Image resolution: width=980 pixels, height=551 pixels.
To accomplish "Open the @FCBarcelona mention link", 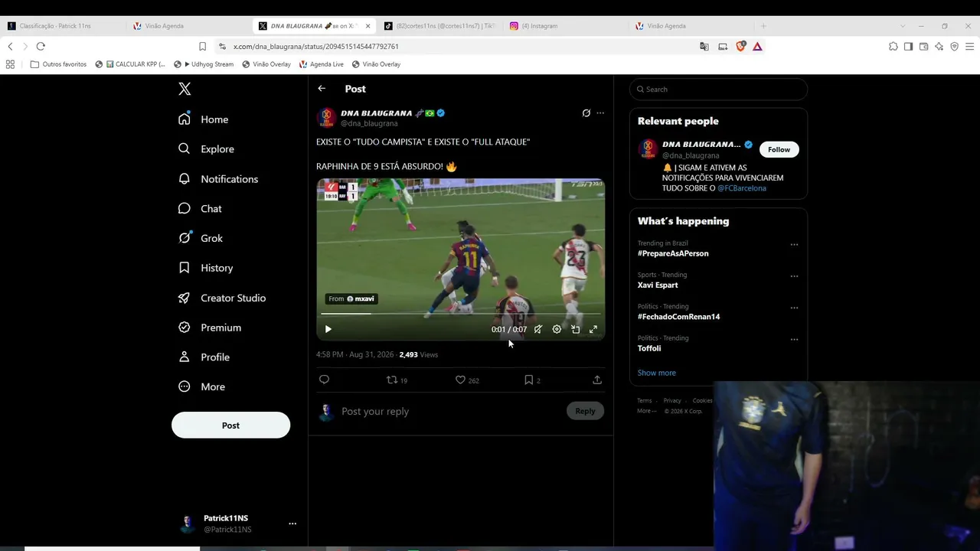I will pos(741,188).
